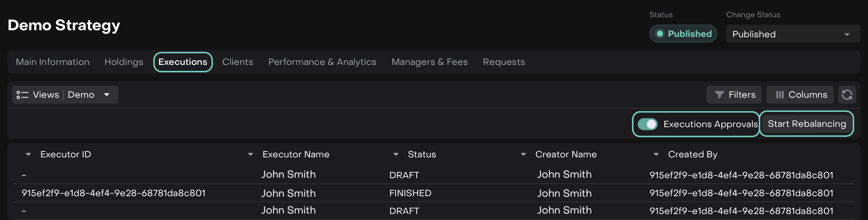This screenshot has width=868, height=220.
Task: Click the Views list icon
Action: coord(22,95)
